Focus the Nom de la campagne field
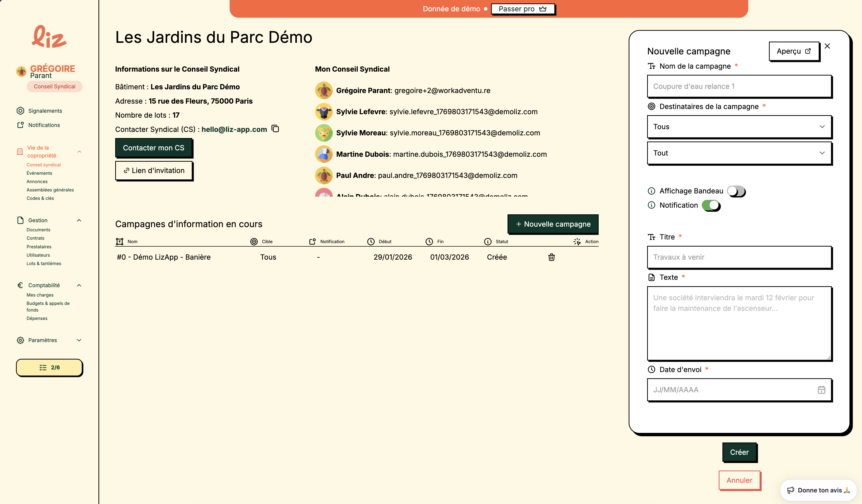Image resolution: width=862 pixels, height=504 pixels. pyautogui.click(x=739, y=86)
